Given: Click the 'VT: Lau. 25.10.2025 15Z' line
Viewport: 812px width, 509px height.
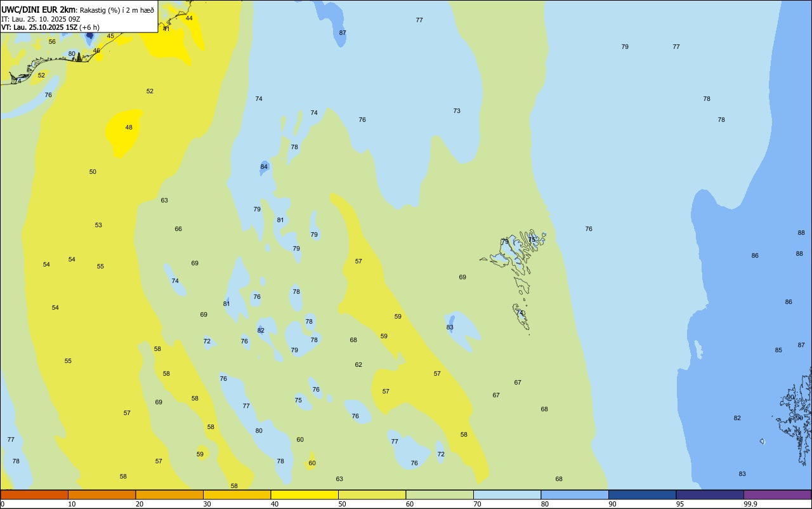Looking at the screenshot, I should tap(39, 27).
